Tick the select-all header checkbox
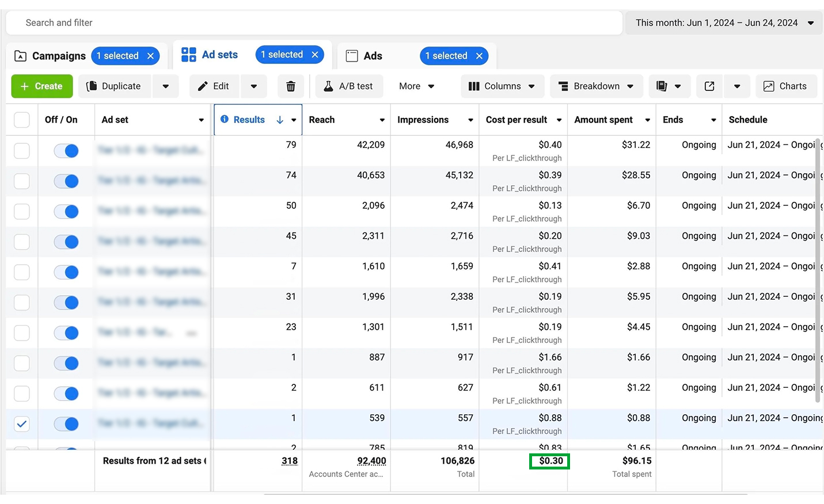Image resolution: width=824 pixels, height=504 pixels. [x=22, y=120]
